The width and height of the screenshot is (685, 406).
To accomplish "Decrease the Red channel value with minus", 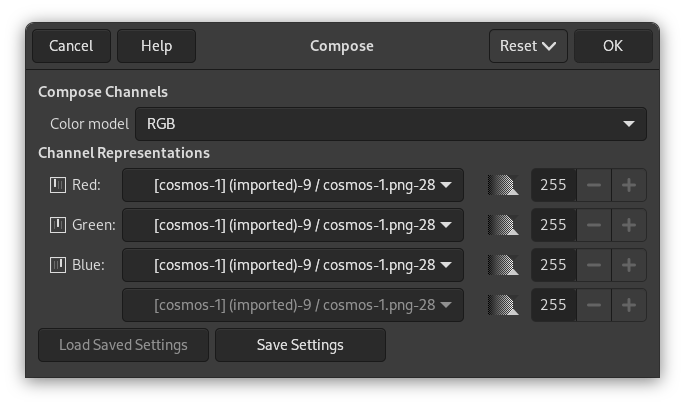I will click(594, 185).
